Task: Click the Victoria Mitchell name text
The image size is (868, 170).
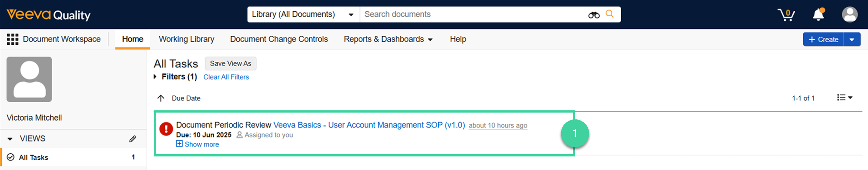Action: [x=34, y=118]
